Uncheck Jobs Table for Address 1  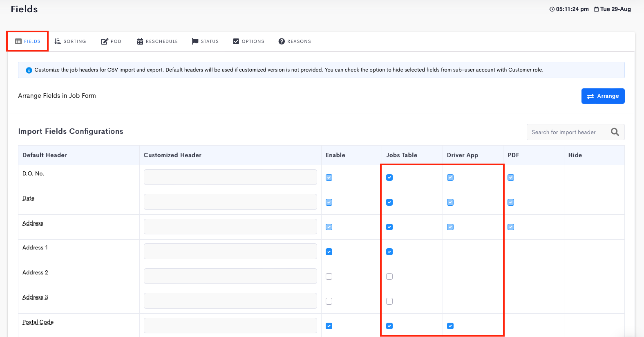[389, 252]
